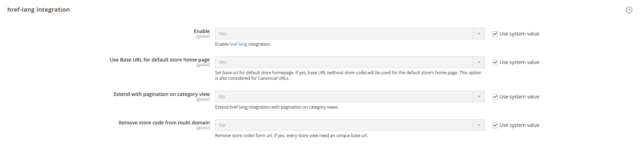
Task: Toggle Use system value for Base URL setting
Action: [x=495, y=63]
